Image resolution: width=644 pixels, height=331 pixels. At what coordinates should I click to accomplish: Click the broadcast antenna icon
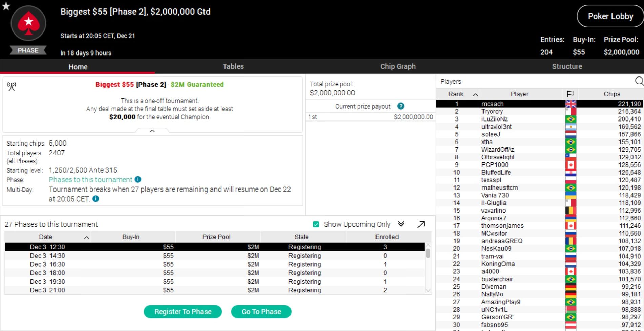12,87
